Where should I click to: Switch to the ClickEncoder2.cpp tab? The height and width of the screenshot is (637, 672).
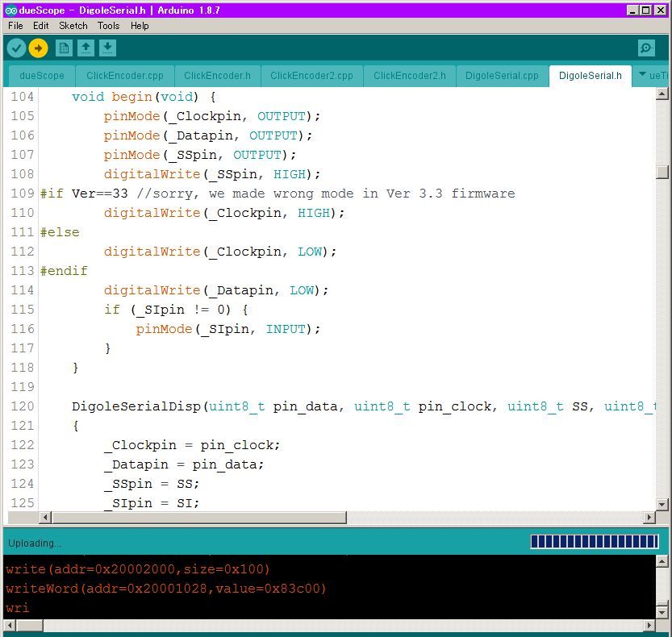click(311, 76)
